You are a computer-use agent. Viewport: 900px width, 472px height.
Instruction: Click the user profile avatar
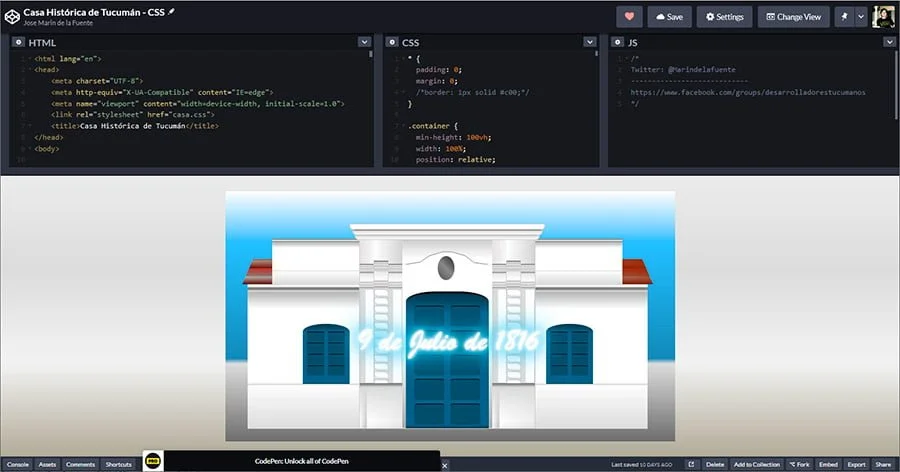coord(883,16)
